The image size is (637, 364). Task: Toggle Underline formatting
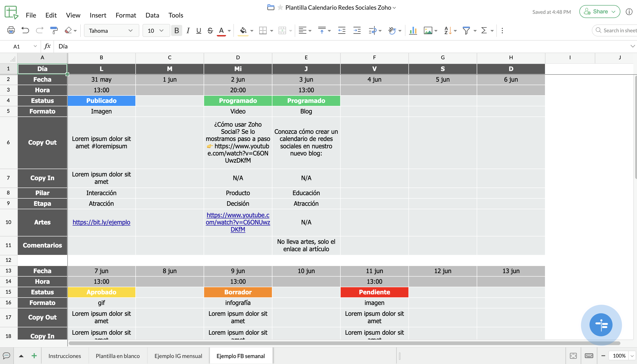(x=199, y=30)
